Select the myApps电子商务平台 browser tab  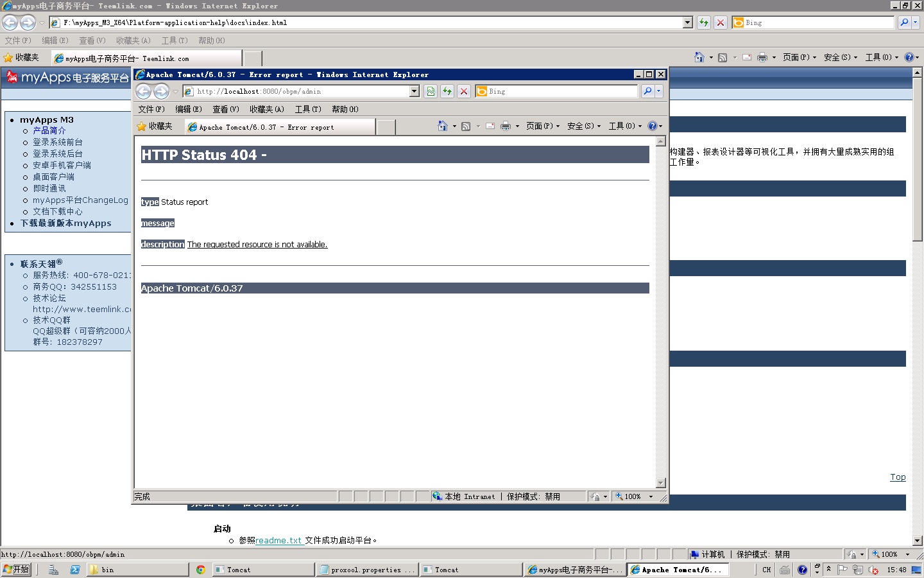click(147, 58)
